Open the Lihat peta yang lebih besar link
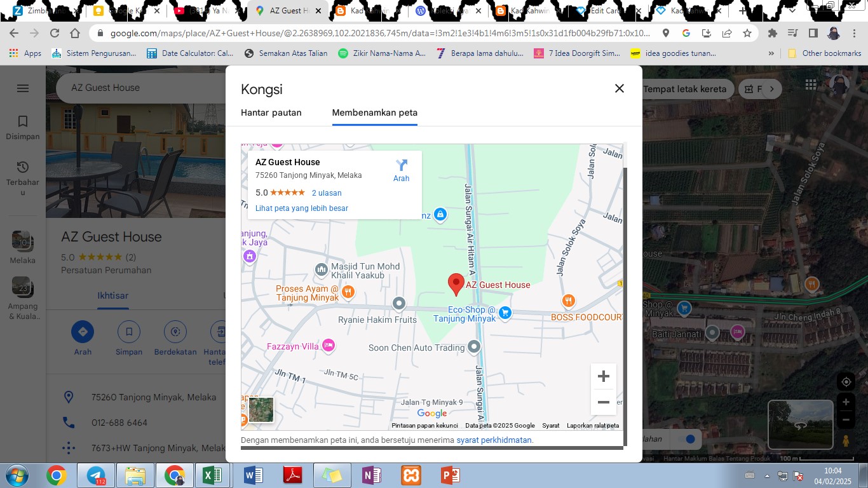868x488 pixels. point(301,208)
